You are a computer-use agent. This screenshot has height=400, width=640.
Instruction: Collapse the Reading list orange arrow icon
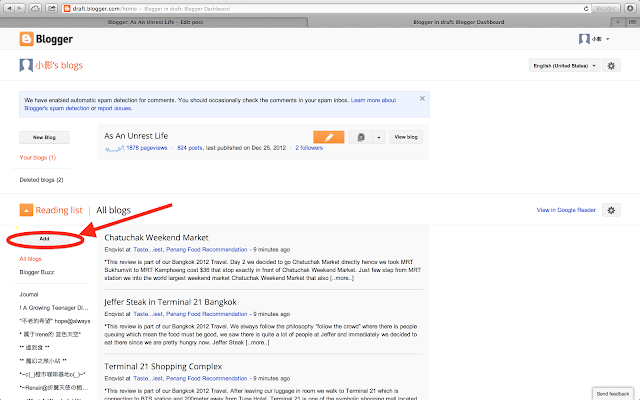26,210
